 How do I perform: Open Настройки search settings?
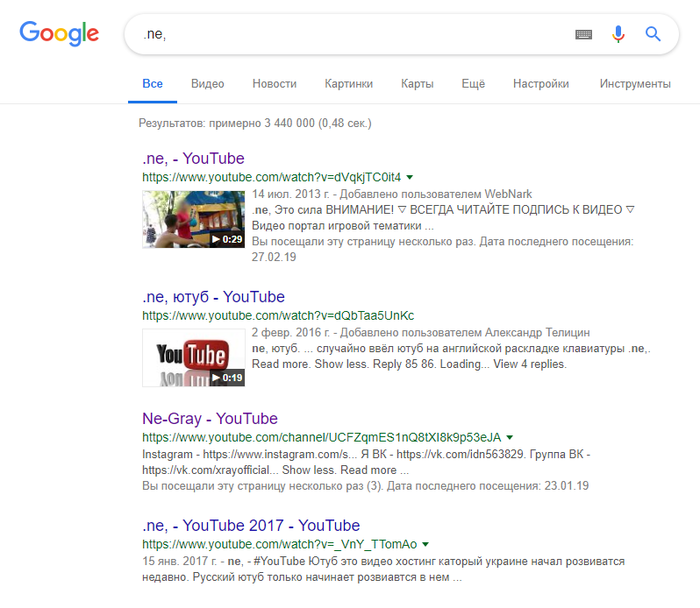point(541,84)
